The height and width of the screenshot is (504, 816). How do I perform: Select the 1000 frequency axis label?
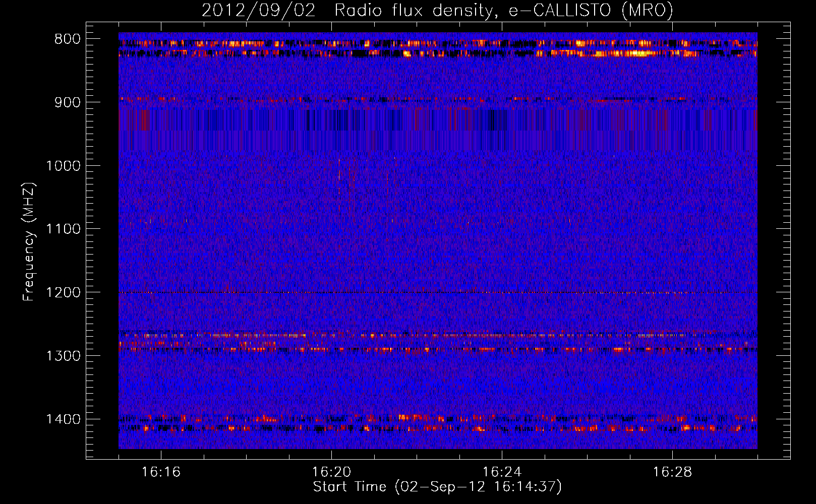pos(63,166)
